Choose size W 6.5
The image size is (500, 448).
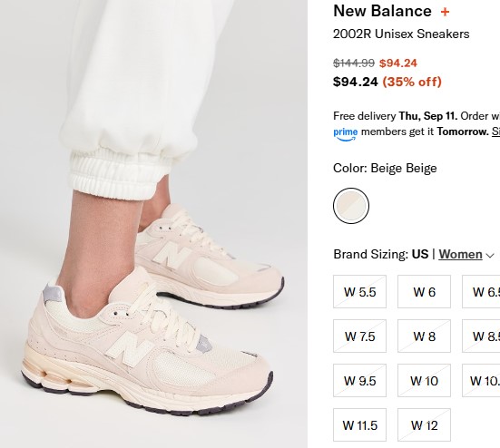coord(481,291)
